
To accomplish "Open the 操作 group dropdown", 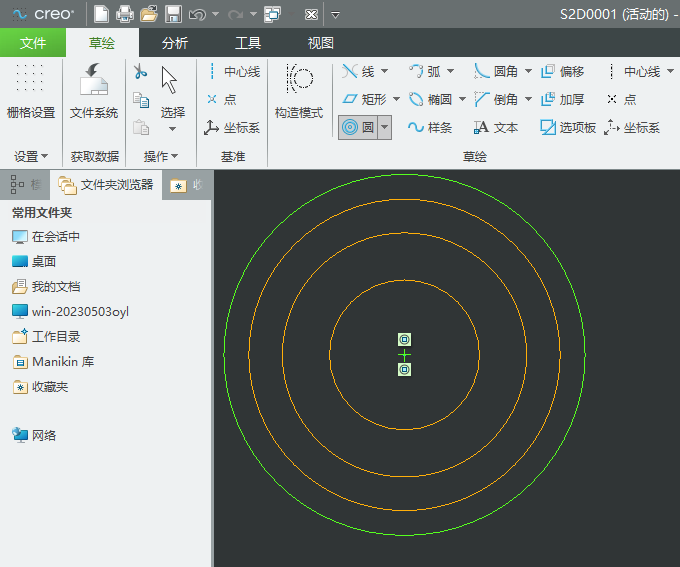I will [160, 157].
